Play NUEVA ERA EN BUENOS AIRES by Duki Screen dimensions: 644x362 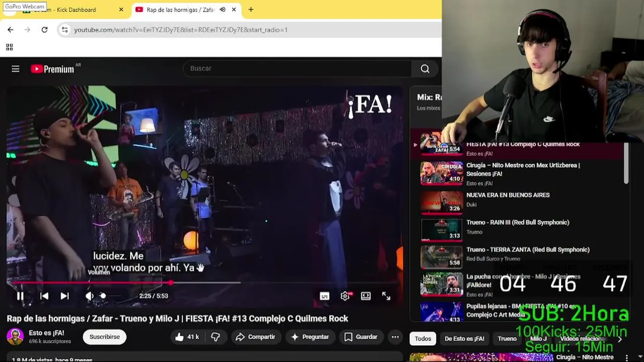tap(508, 195)
